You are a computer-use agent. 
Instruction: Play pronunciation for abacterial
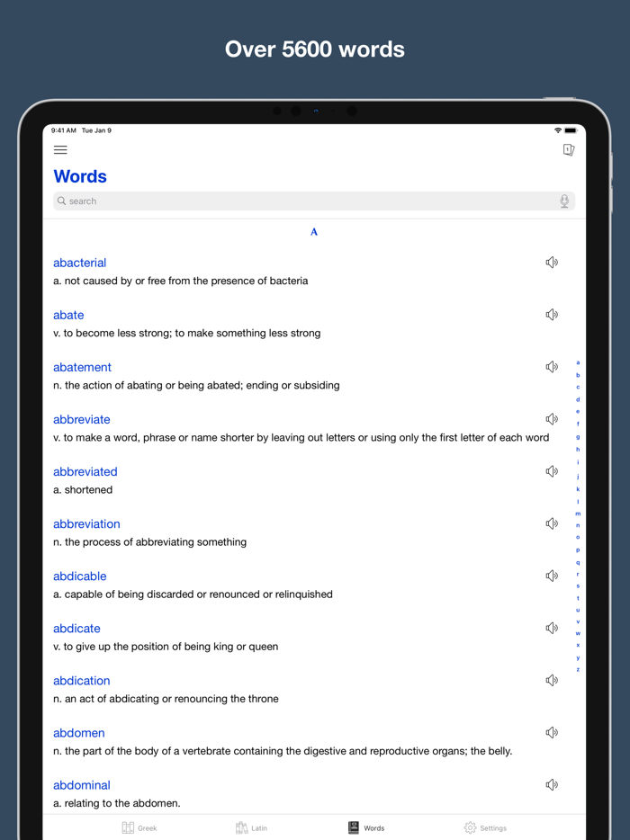point(552,263)
